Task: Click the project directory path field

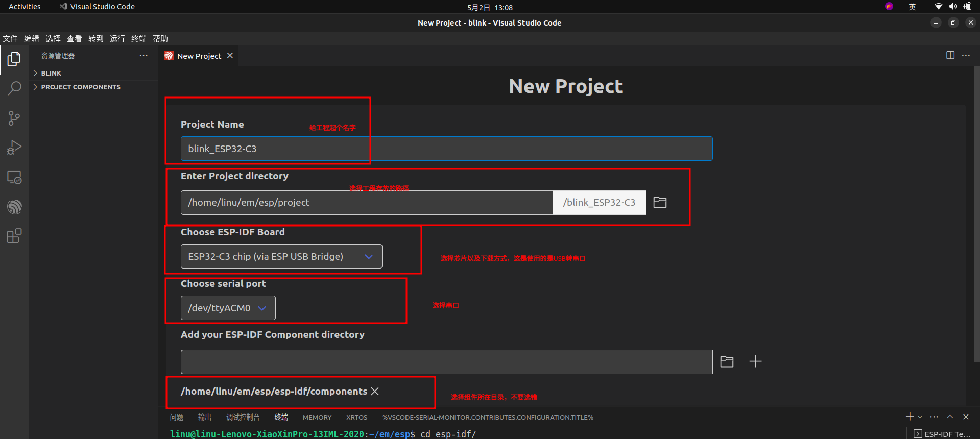Action: point(367,203)
